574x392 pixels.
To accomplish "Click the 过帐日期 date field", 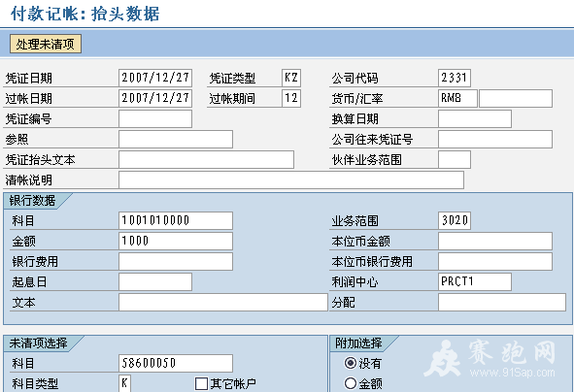I will pyautogui.click(x=155, y=98).
